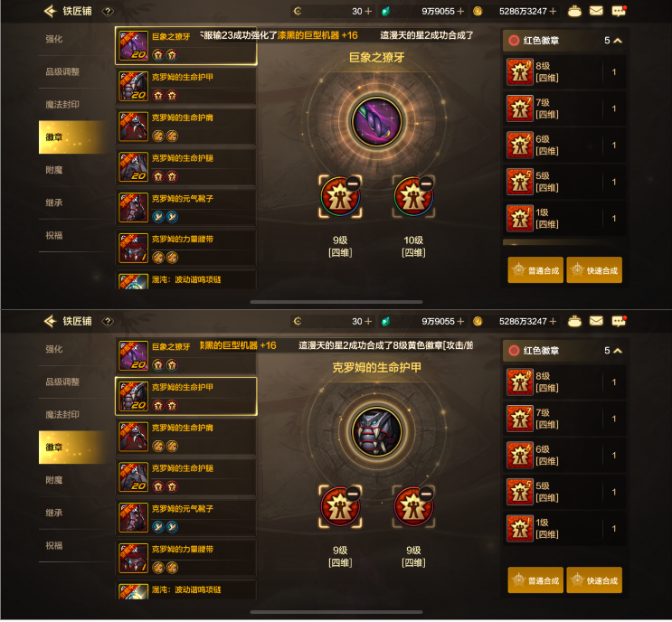
Task: Click the back arrow beside 铁匠铺 in upper screenshot
Action: pos(50,11)
